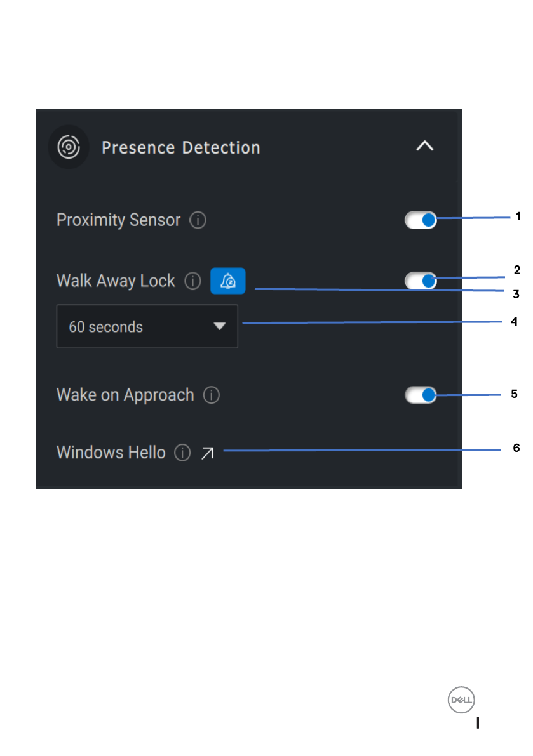The width and height of the screenshot is (533, 756).
Task: Click the Wake on Approach label
Action: coord(125,395)
